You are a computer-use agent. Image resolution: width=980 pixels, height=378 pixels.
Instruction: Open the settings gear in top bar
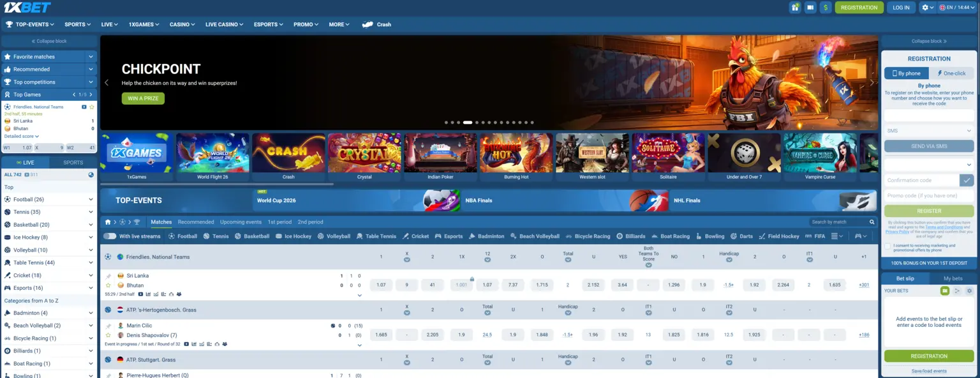[x=927, y=8]
